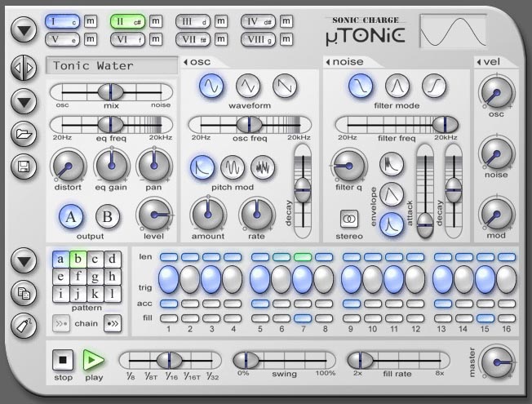Click the distort knob

click(x=68, y=166)
